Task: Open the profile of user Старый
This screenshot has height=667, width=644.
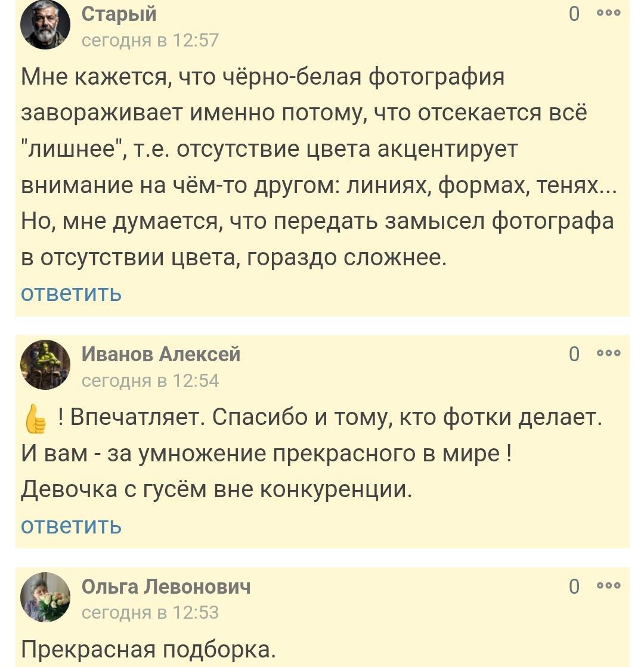Action: pos(119,14)
